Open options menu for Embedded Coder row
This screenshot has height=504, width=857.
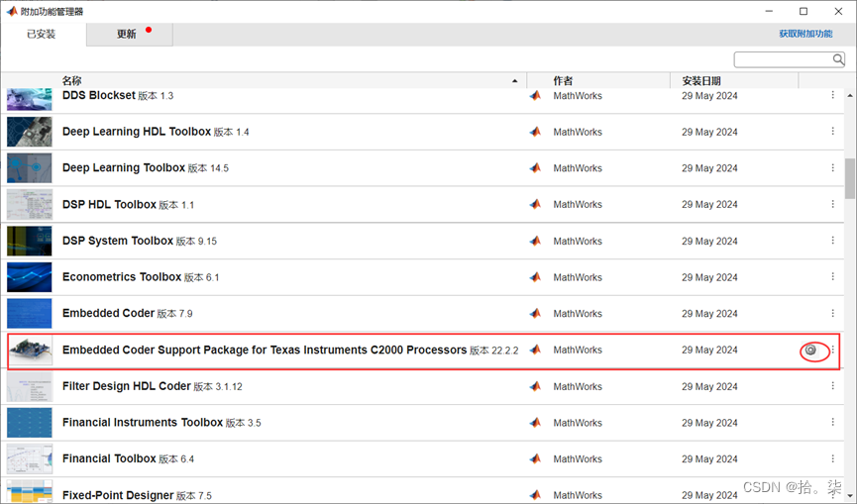click(x=833, y=313)
